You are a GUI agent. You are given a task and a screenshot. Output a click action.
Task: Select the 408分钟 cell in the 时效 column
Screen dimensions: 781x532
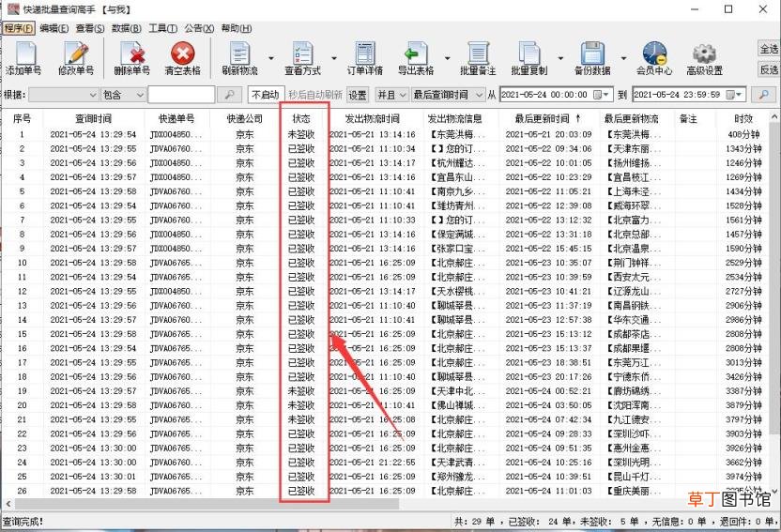(743, 134)
